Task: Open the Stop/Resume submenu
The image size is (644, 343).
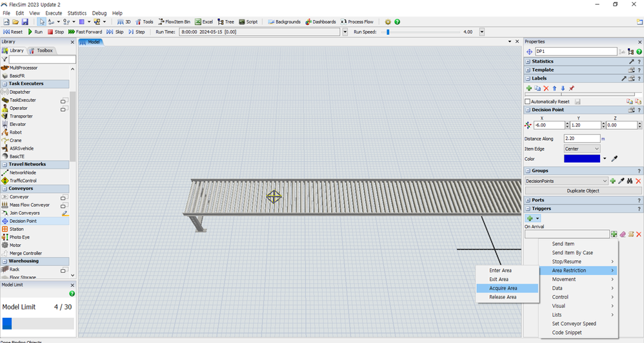Action: pyautogui.click(x=578, y=262)
